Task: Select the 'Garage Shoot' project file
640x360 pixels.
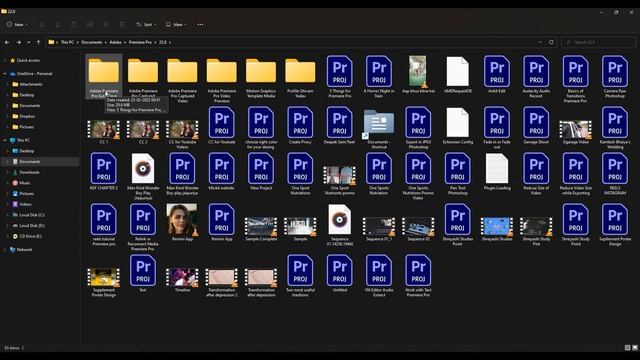Action: (x=536, y=125)
